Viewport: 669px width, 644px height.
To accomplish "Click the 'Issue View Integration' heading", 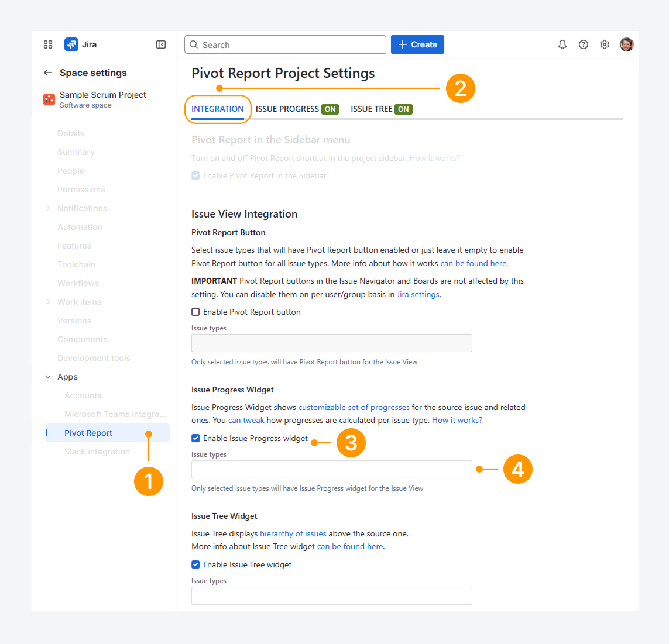I will click(x=244, y=214).
